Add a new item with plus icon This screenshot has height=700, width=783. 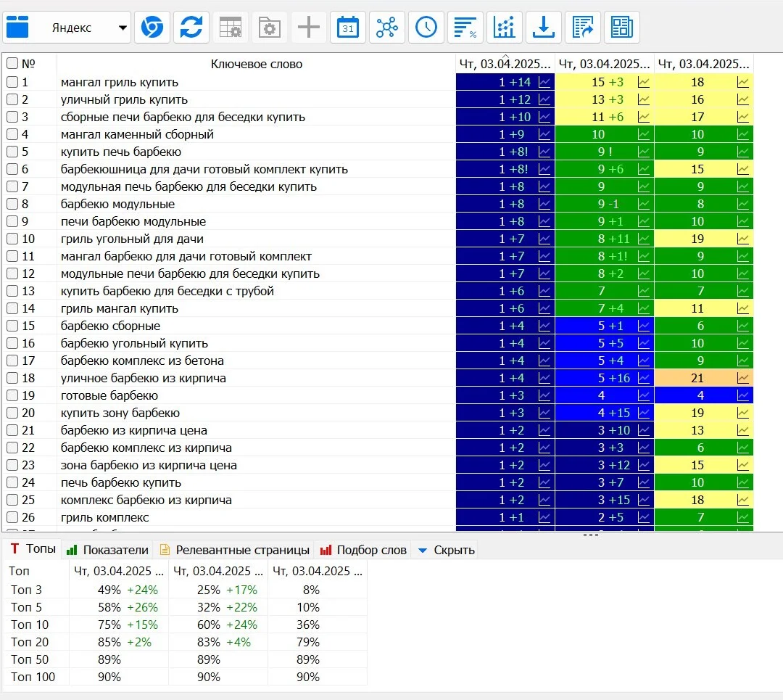(309, 27)
